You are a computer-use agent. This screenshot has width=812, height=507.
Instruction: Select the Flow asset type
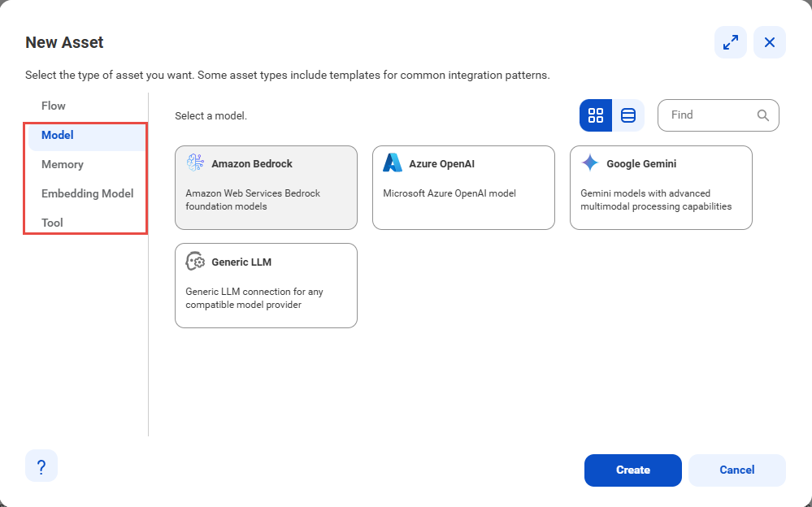[54, 106]
